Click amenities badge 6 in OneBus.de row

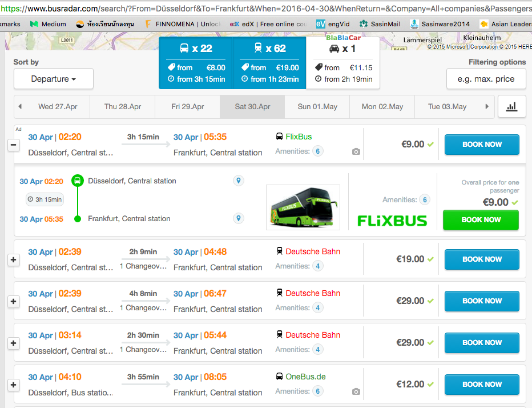[318, 391]
